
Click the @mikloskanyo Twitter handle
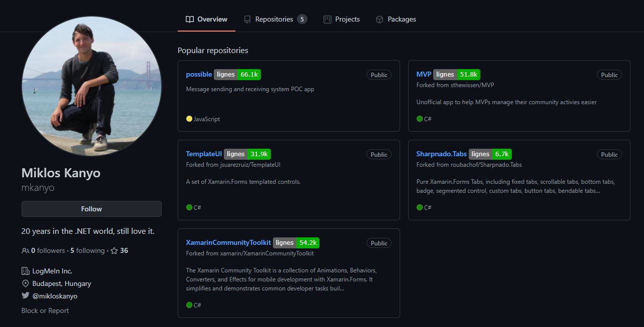pos(55,296)
